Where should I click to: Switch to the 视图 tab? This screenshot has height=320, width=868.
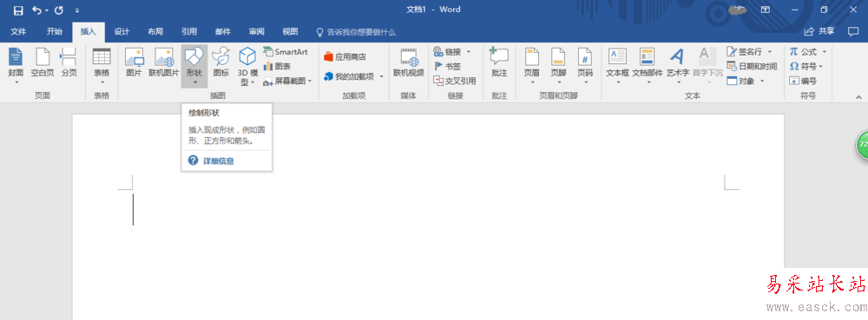click(x=290, y=31)
